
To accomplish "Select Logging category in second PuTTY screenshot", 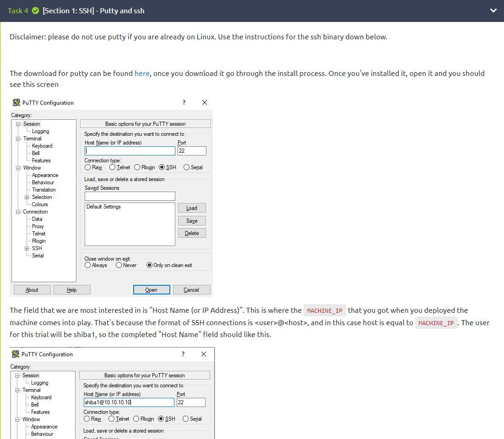I will point(39,383).
